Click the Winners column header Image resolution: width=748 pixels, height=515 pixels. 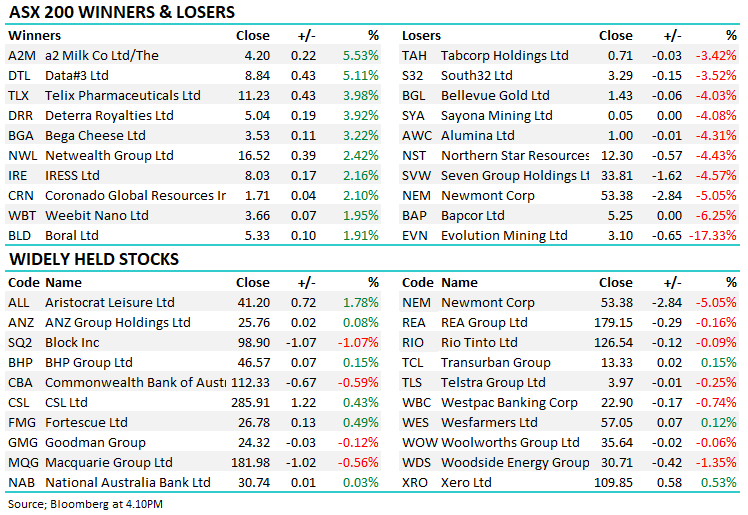tap(33, 35)
